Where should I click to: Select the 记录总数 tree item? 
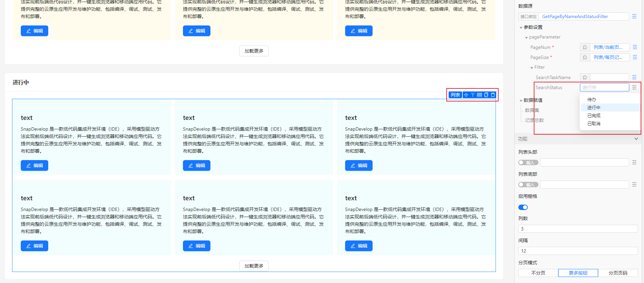(x=534, y=120)
